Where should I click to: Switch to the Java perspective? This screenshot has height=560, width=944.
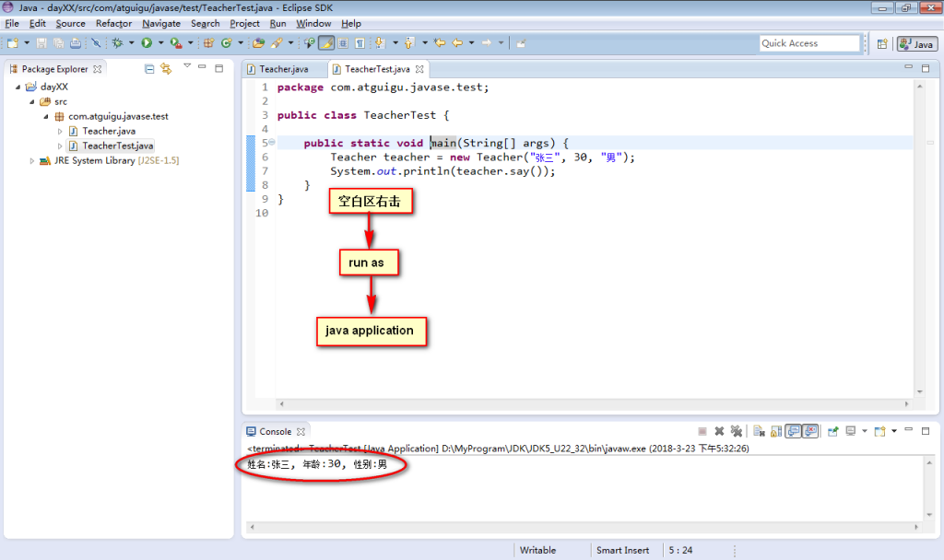pos(916,44)
